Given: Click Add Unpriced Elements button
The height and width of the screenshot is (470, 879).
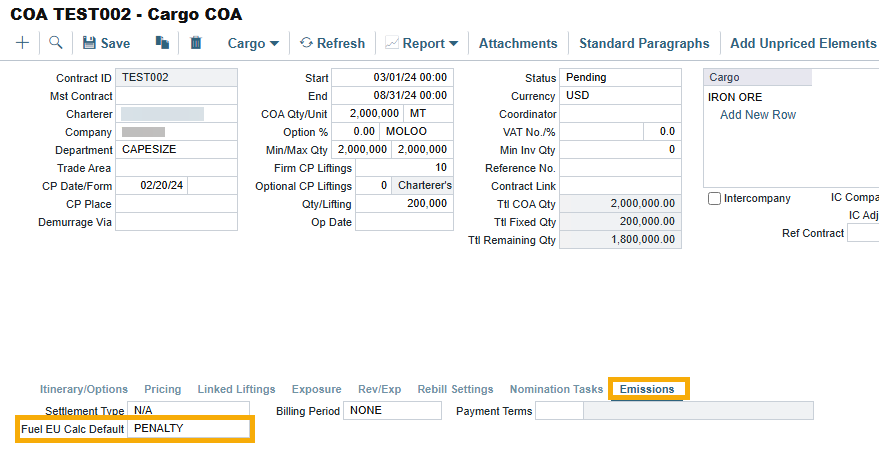Looking at the screenshot, I should click(803, 43).
